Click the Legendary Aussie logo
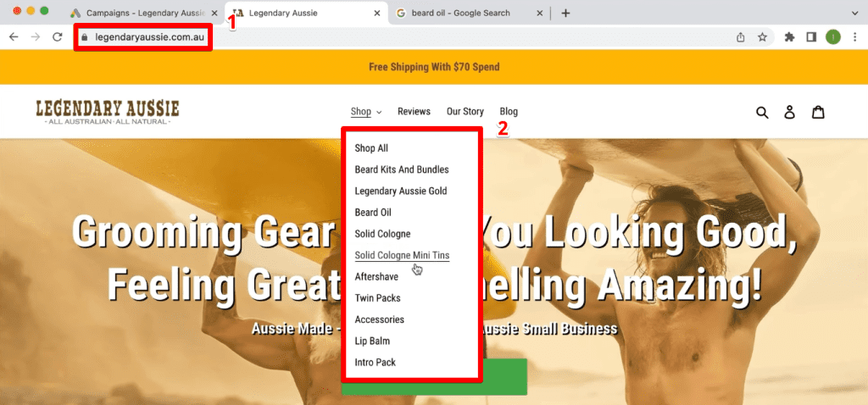The image size is (868, 405). (x=108, y=112)
